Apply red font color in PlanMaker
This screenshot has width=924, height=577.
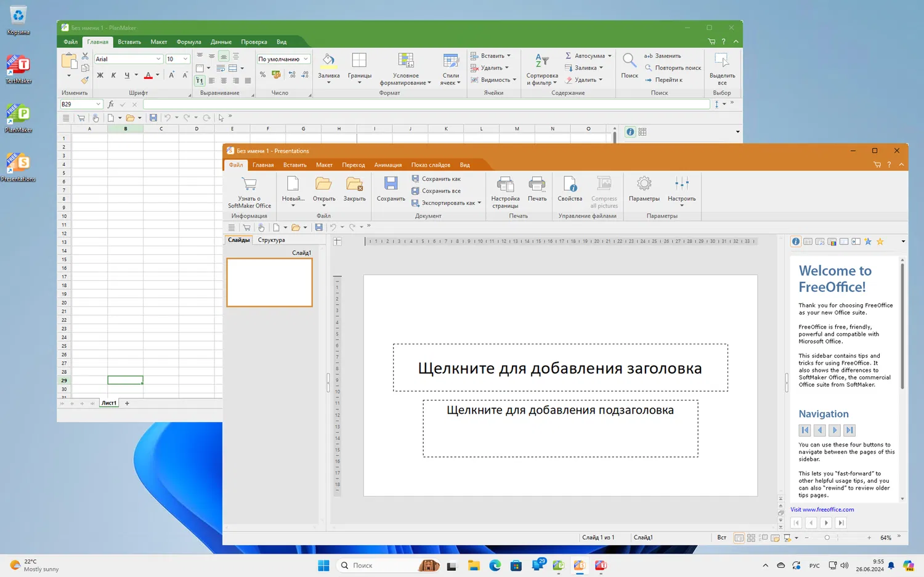click(x=148, y=75)
